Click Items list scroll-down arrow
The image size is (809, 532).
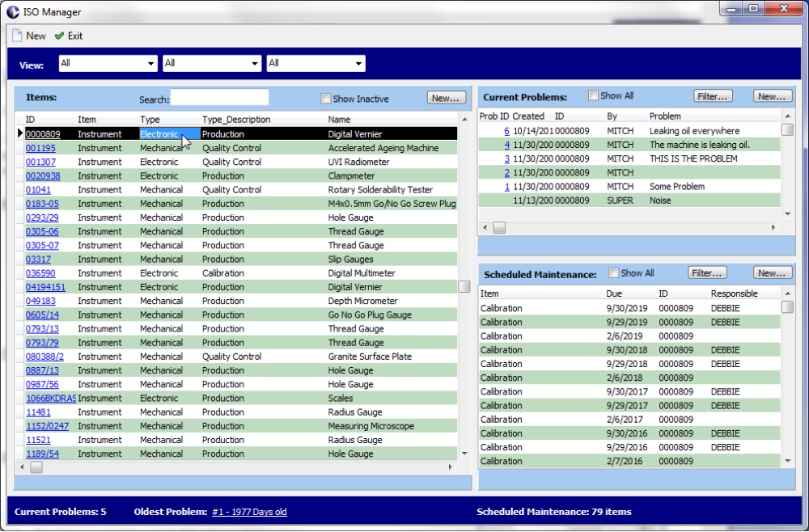point(464,454)
